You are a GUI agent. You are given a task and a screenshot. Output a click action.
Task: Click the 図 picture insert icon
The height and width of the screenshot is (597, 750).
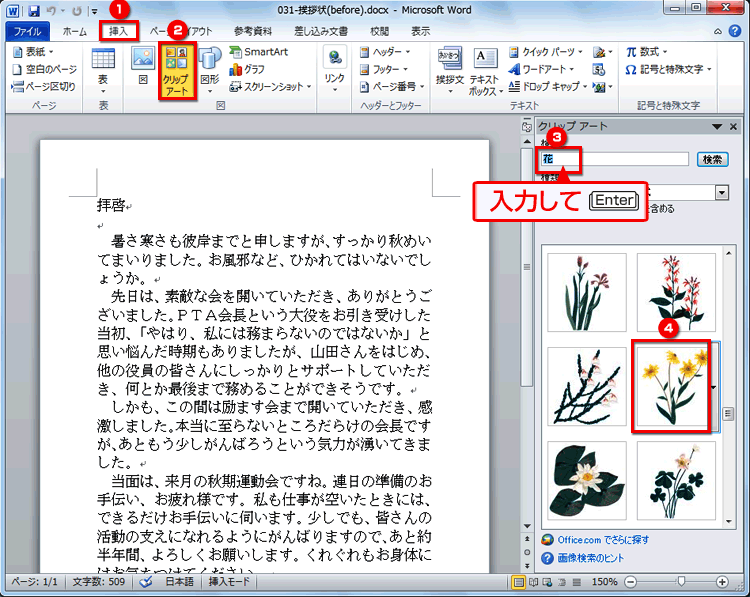143,66
